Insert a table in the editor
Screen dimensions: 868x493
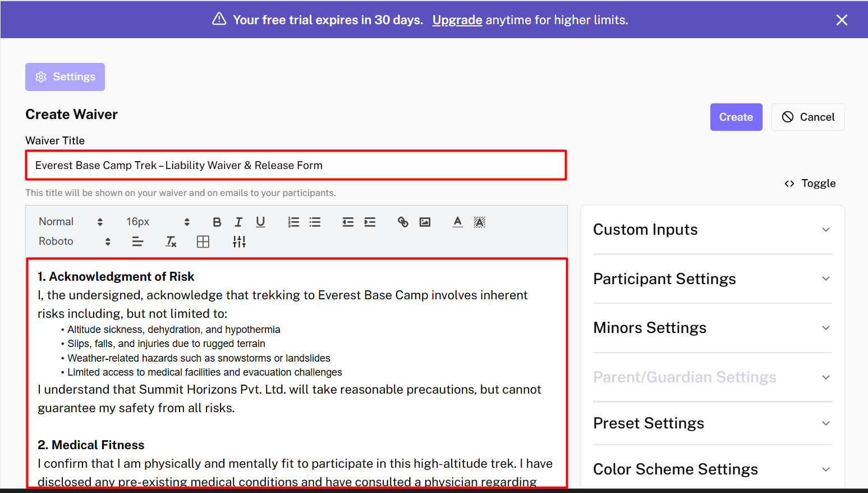coord(203,242)
